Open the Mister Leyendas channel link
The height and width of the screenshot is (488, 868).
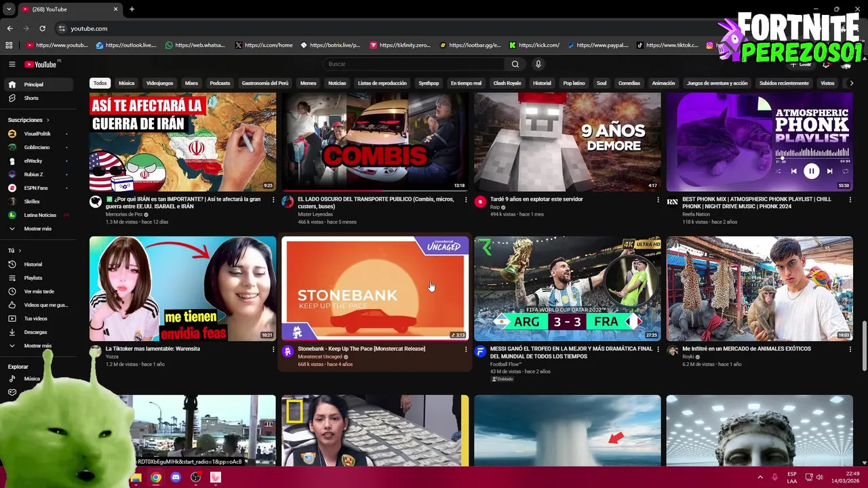point(315,214)
